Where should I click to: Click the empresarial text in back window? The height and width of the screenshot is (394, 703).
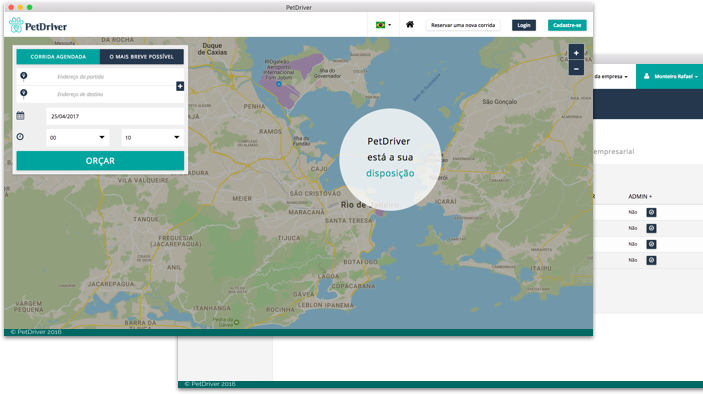(x=614, y=152)
